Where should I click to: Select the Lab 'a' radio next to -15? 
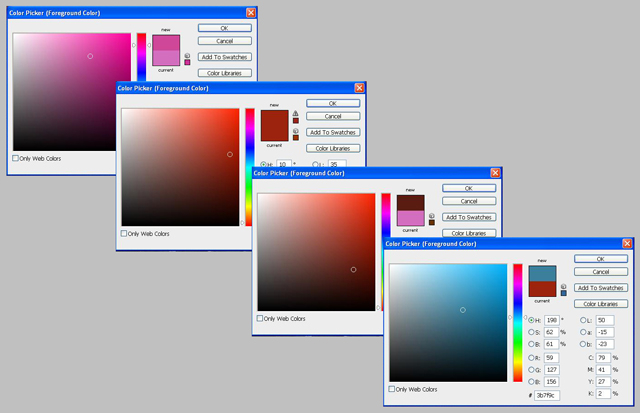point(583,332)
